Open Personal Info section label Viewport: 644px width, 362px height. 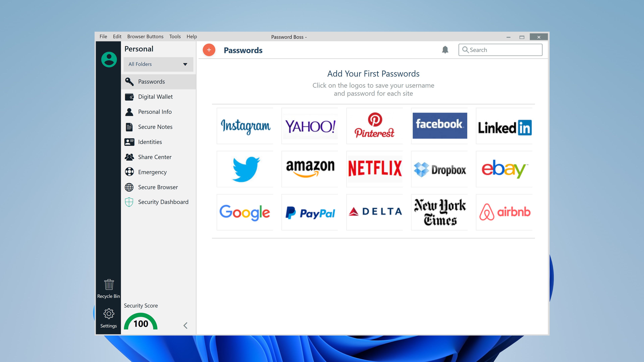155,112
